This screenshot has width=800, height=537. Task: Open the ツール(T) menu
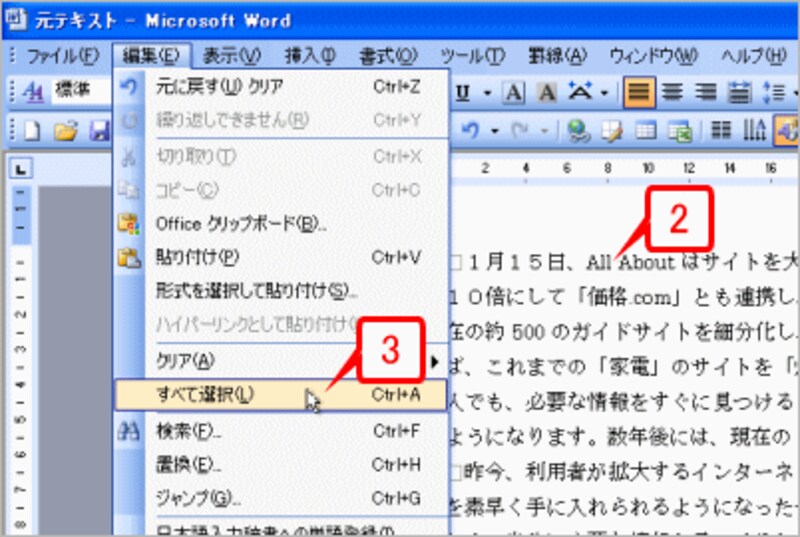(x=472, y=55)
